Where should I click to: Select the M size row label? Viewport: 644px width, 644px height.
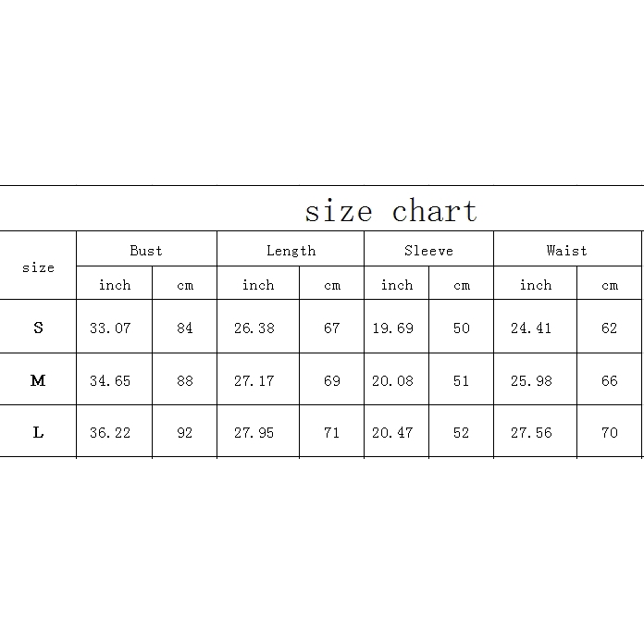pos(38,380)
